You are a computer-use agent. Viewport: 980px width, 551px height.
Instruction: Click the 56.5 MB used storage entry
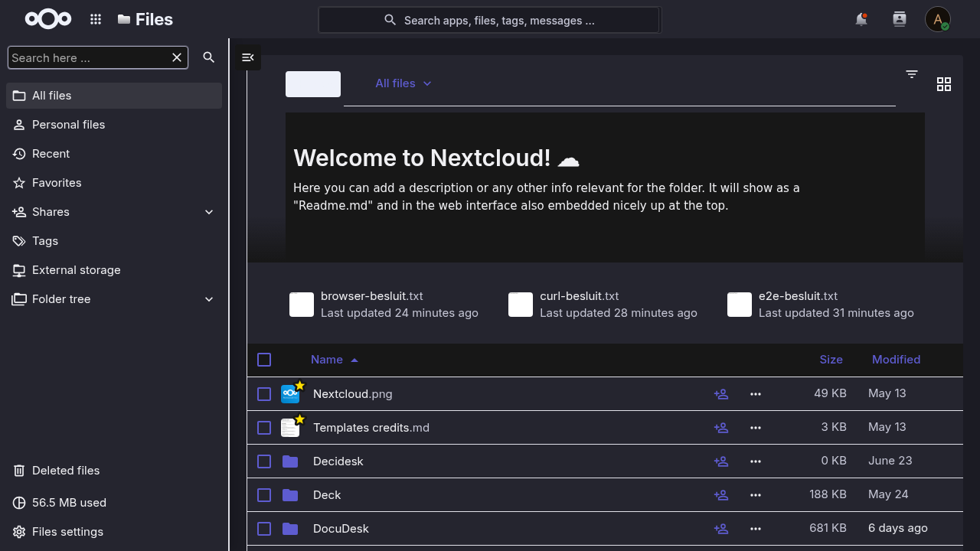click(x=114, y=503)
